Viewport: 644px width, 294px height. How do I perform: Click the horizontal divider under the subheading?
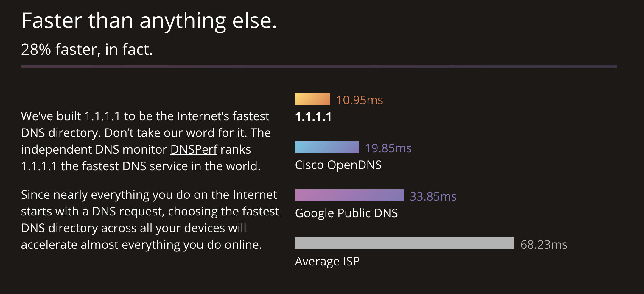319,66
